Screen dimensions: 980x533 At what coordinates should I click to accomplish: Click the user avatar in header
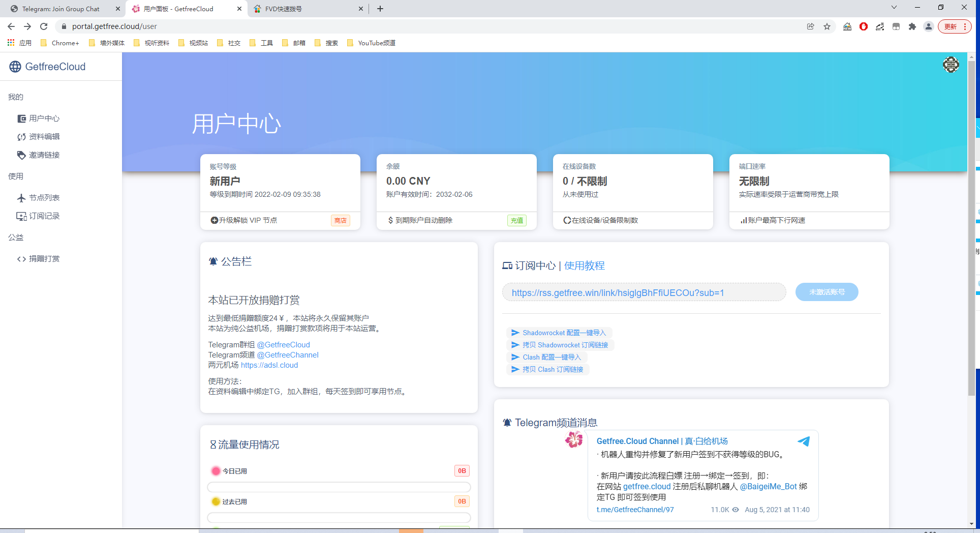(951, 65)
